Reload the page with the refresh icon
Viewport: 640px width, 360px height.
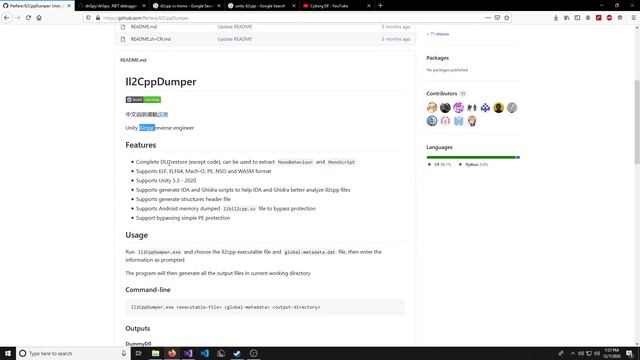tap(28, 18)
